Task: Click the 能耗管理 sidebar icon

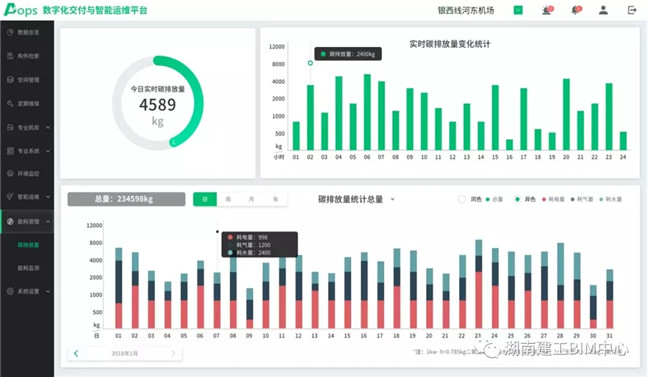Action: pyautogui.click(x=10, y=221)
